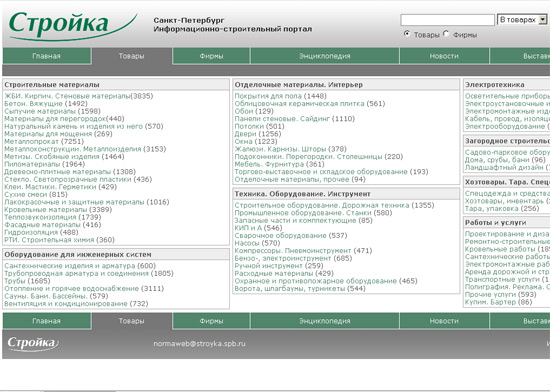This screenshot has width=550, height=392.
Task: Open Новости in top navigation
Action: 444,56
